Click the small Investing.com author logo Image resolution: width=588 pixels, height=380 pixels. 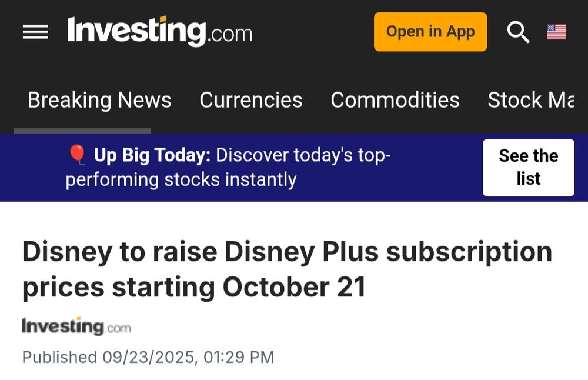76,326
